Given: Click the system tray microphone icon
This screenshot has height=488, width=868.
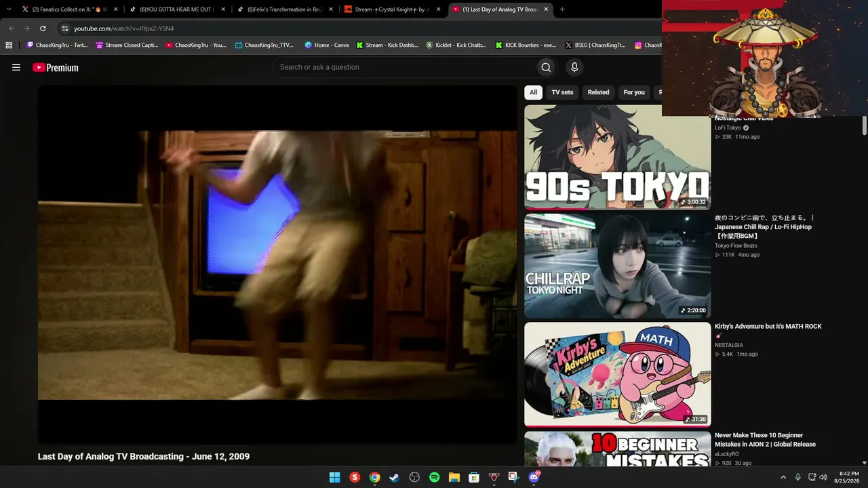Looking at the screenshot, I should [x=797, y=477].
